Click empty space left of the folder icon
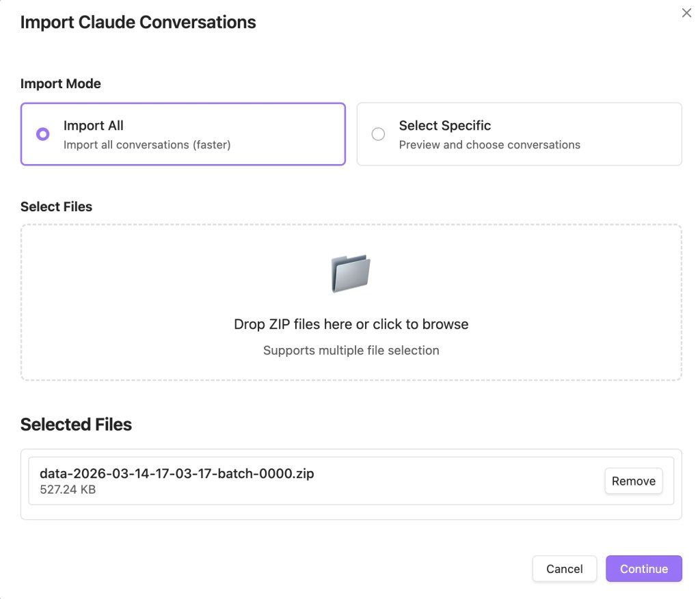The width and height of the screenshot is (700, 599). point(171,274)
